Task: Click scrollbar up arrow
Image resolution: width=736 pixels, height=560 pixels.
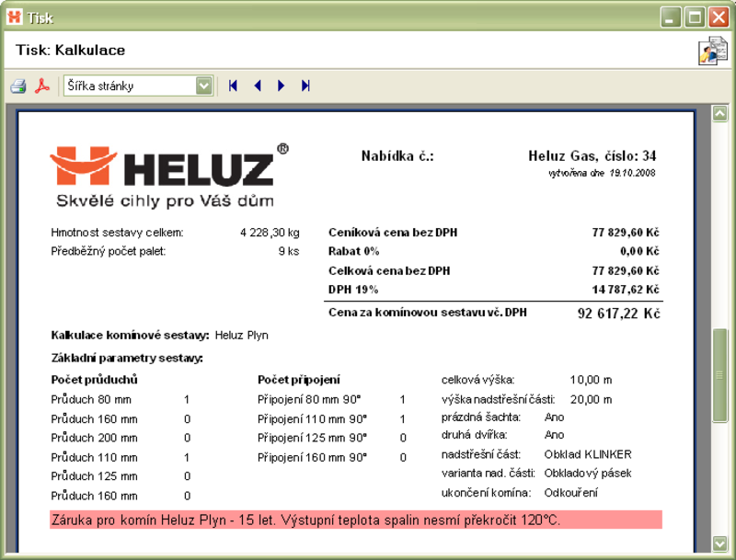Action: pos(720,113)
